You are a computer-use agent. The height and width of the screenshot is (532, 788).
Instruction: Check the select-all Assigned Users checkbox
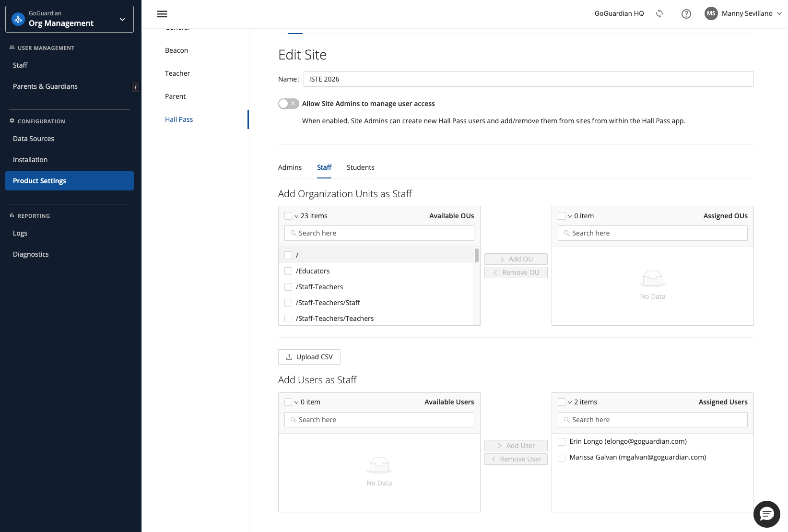pos(562,402)
